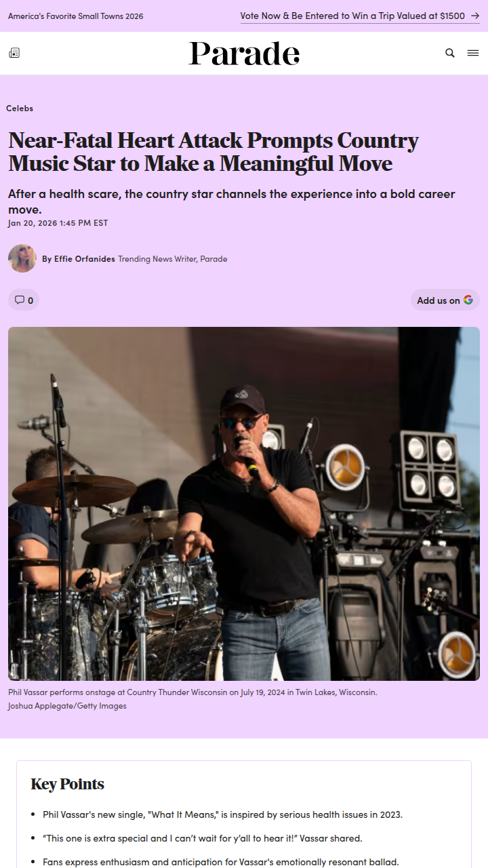Open the Vote Now trip promotion link
488x868 pixels.
352,16
